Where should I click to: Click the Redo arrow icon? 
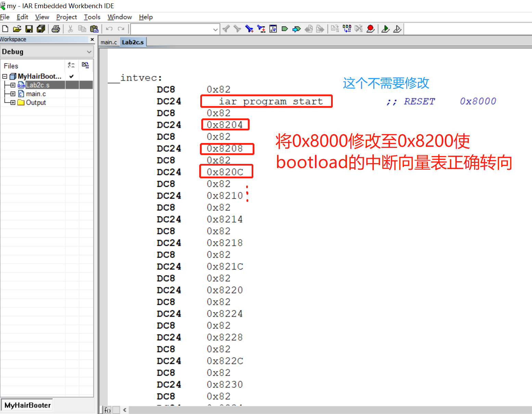(121, 29)
